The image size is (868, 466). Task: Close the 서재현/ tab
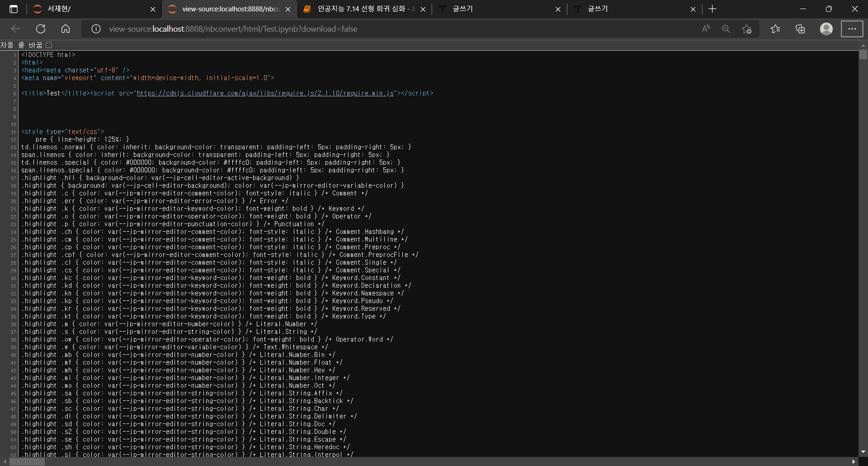[x=153, y=9]
